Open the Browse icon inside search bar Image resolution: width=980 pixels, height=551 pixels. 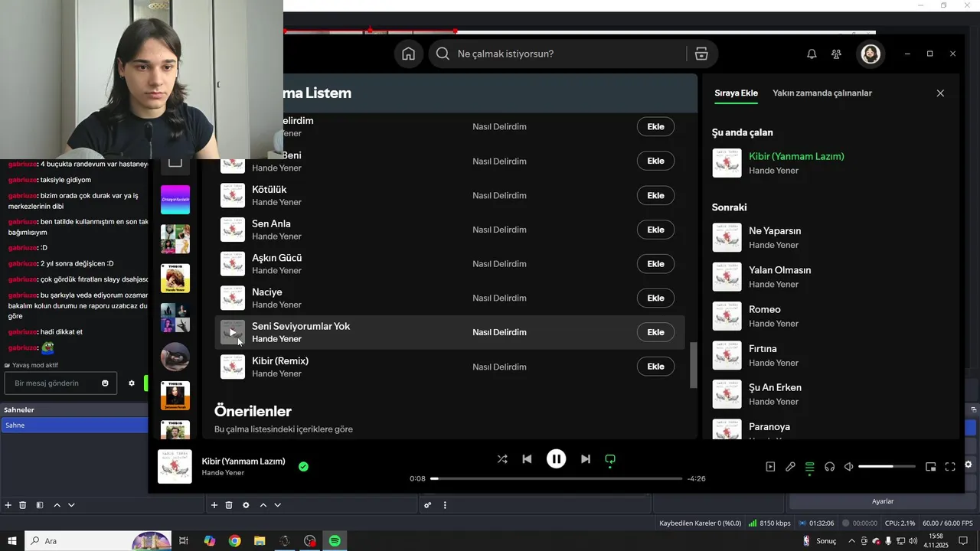click(701, 54)
